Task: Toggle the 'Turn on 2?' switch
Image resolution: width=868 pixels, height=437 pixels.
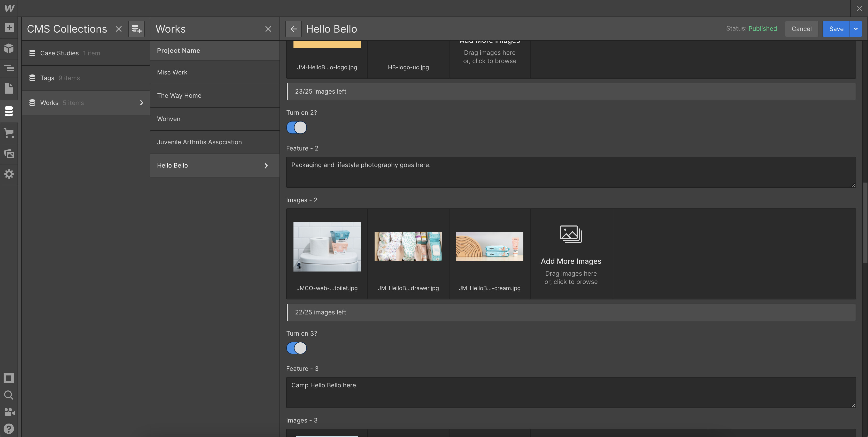Action: tap(297, 128)
